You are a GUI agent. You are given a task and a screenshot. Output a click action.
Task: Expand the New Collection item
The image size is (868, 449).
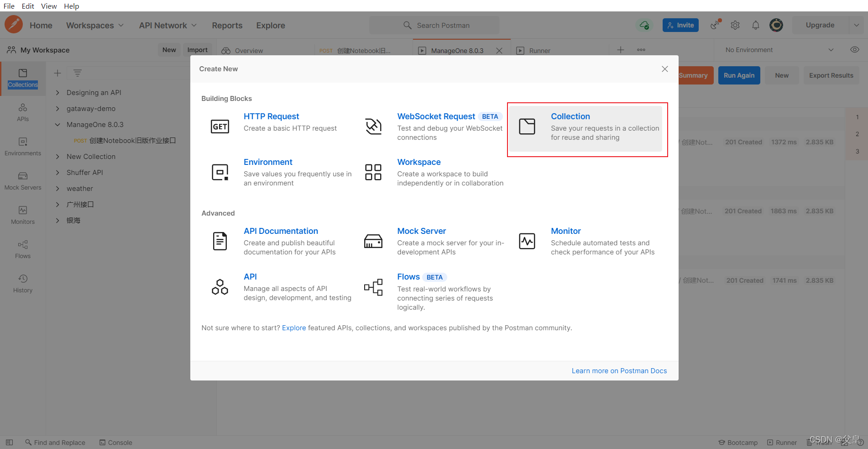(x=58, y=157)
